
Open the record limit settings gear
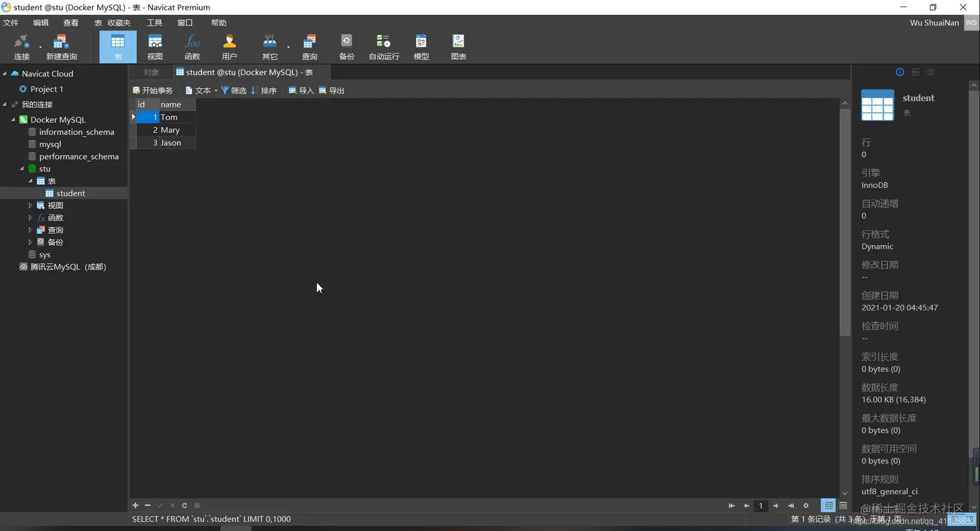(x=806, y=506)
